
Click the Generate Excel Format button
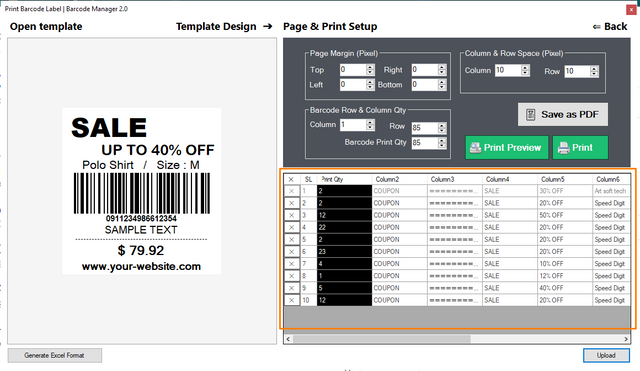(x=54, y=355)
